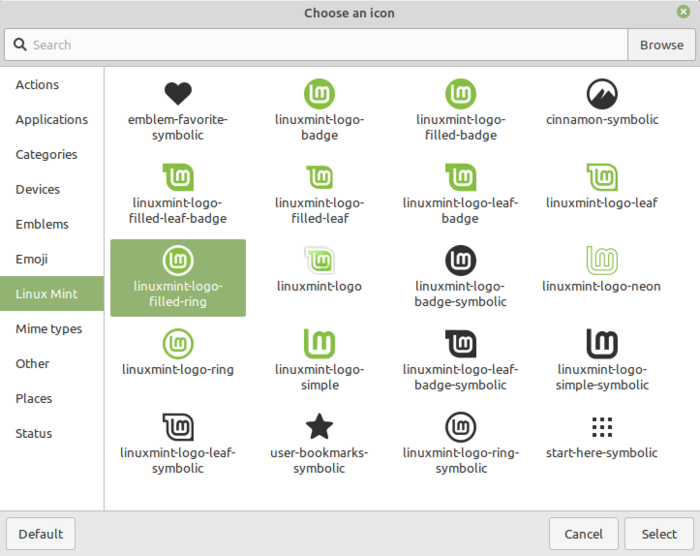Click the Browse button
The width and height of the screenshot is (700, 556).
point(661,45)
